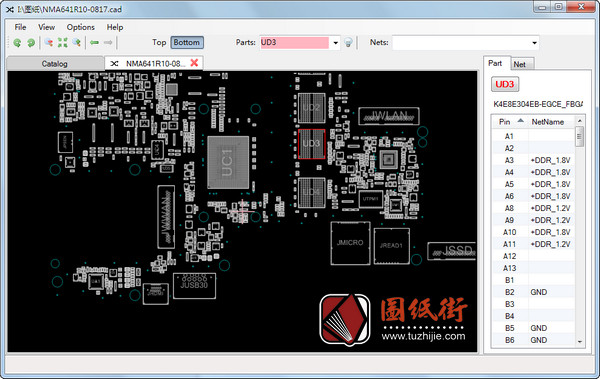Open the View menu
The height and width of the screenshot is (379, 600).
[46, 27]
